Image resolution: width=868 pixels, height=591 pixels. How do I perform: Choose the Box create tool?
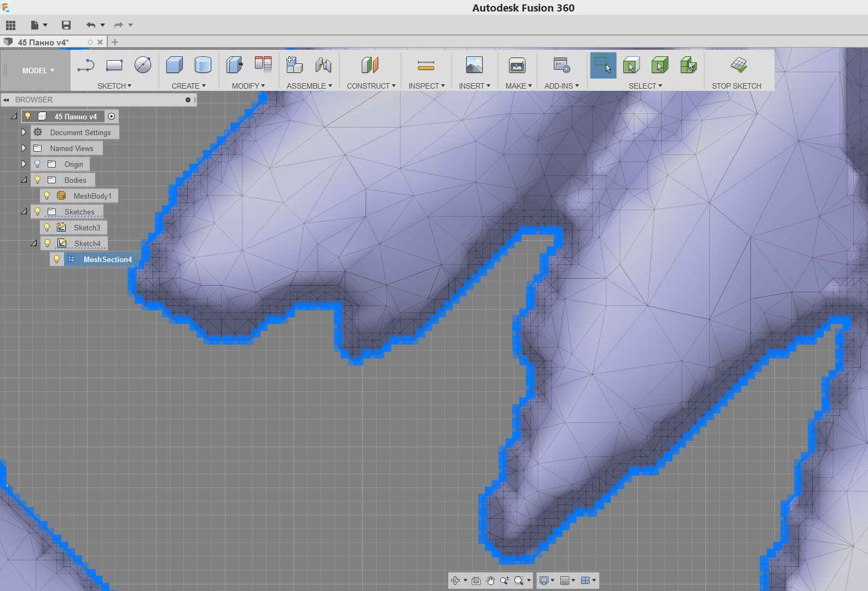pos(175,65)
